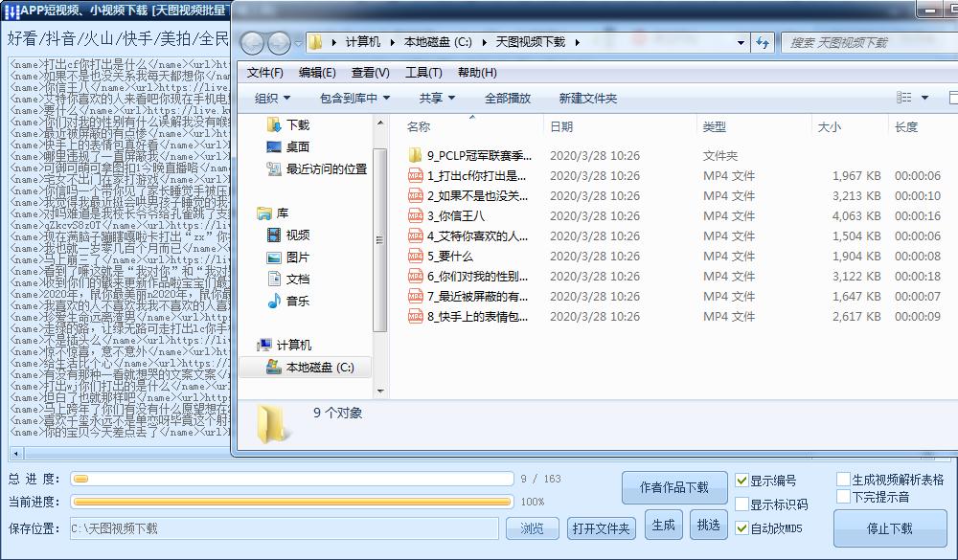Click the 当前进度 progress bar

pos(292,502)
